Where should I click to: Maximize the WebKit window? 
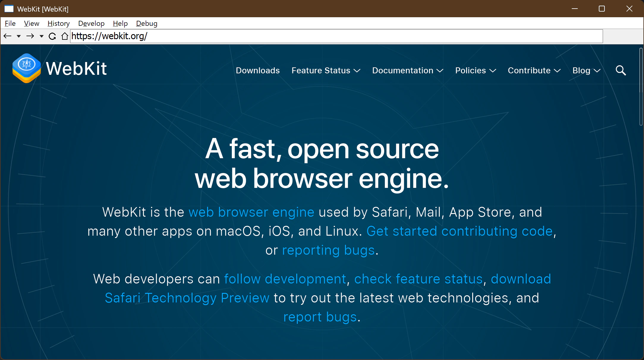[x=602, y=9]
